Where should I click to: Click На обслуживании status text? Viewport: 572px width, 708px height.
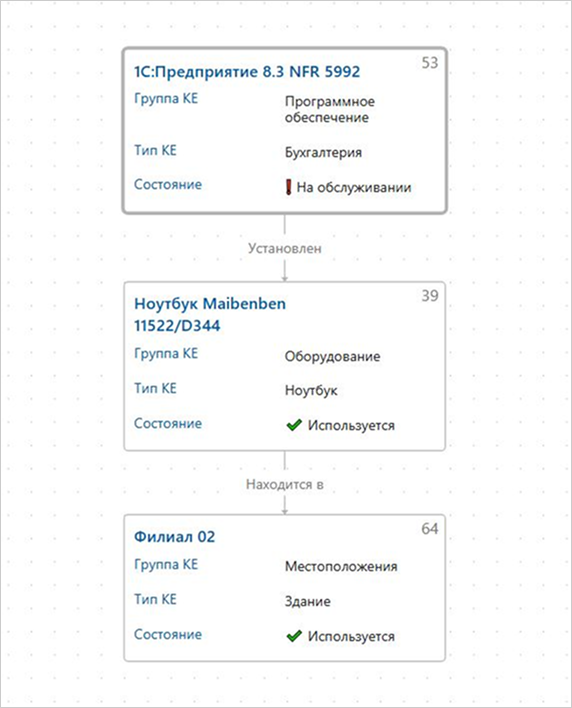click(354, 187)
